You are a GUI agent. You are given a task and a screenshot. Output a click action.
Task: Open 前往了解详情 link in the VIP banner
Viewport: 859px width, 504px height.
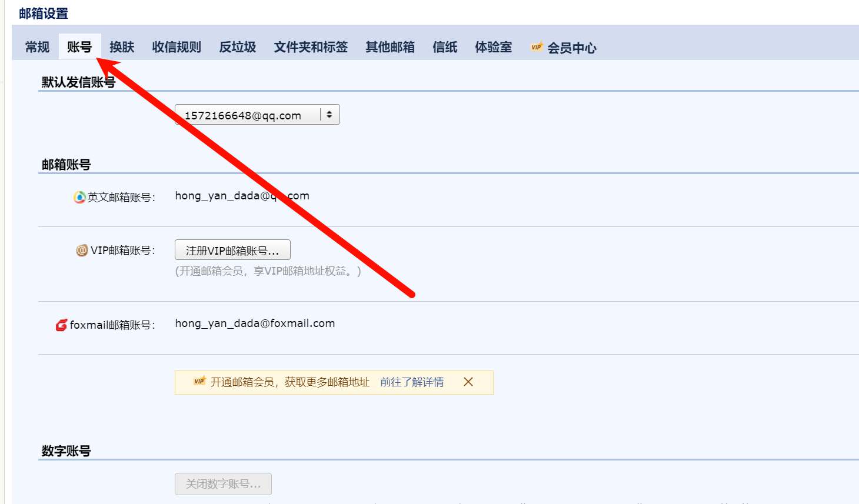(412, 382)
